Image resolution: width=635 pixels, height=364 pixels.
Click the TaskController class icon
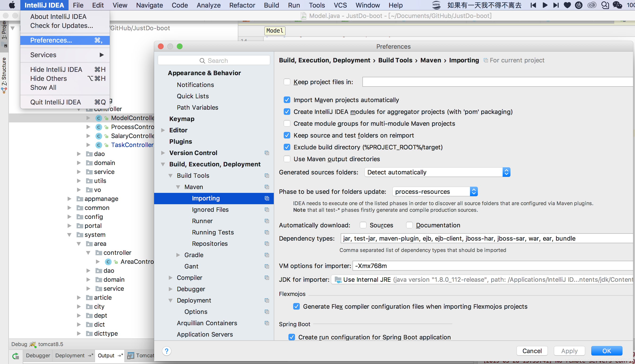point(99,145)
